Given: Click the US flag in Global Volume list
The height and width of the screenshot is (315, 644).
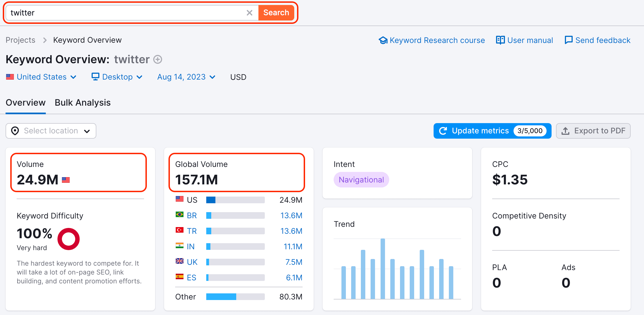Looking at the screenshot, I should (180, 199).
